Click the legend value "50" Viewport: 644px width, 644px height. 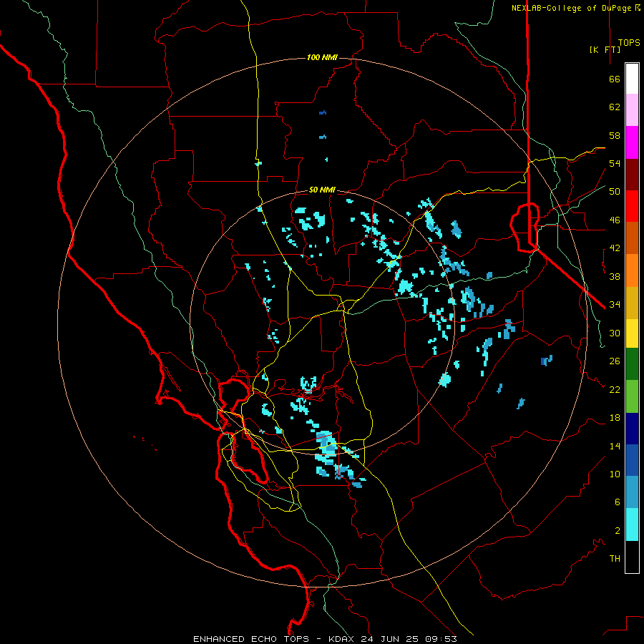point(615,192)
